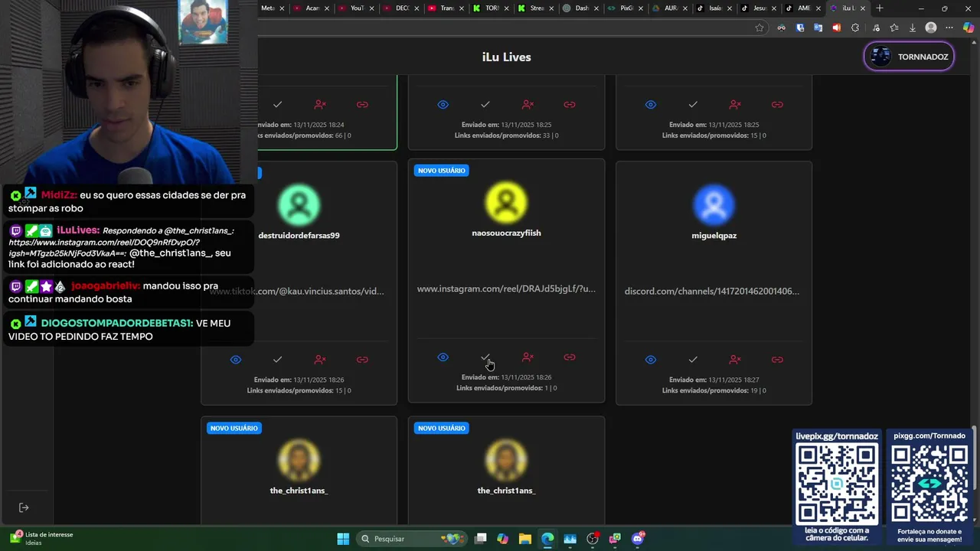Block miguelqpaz using the red user-x icon
Image resolution: width=980 pixels, height=551 pixels.
735,360
